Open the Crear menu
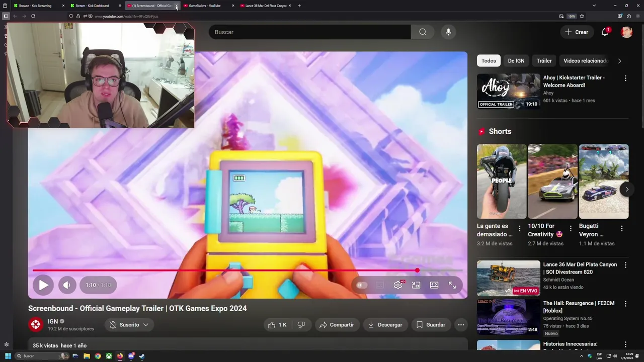 point(577,32)
